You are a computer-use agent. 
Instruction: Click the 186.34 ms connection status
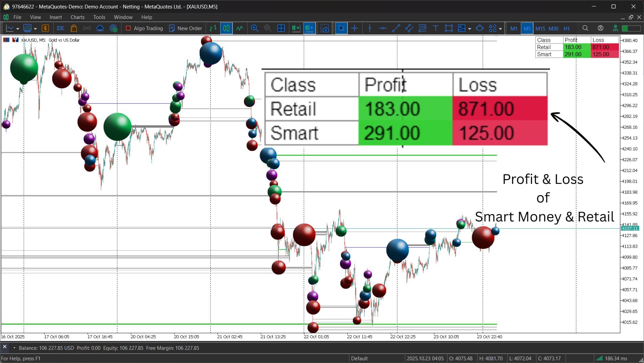[612, 359]
